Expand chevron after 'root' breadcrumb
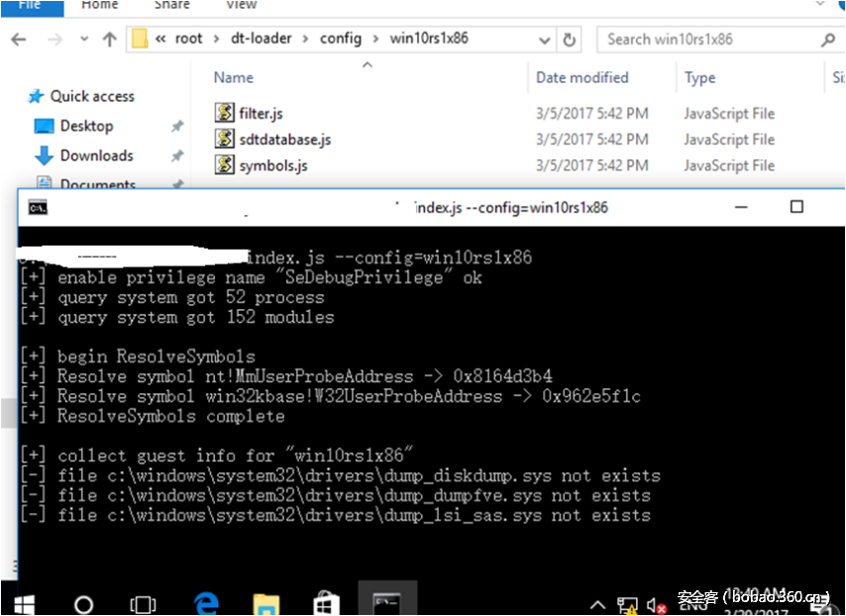The width and height of the screenshot is (846, 616). 216,39
